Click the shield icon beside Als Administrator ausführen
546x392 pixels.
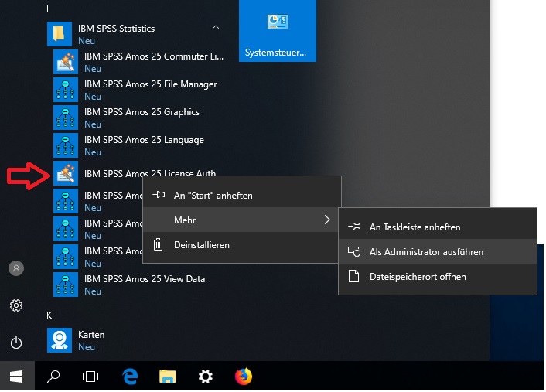[354, 252]
